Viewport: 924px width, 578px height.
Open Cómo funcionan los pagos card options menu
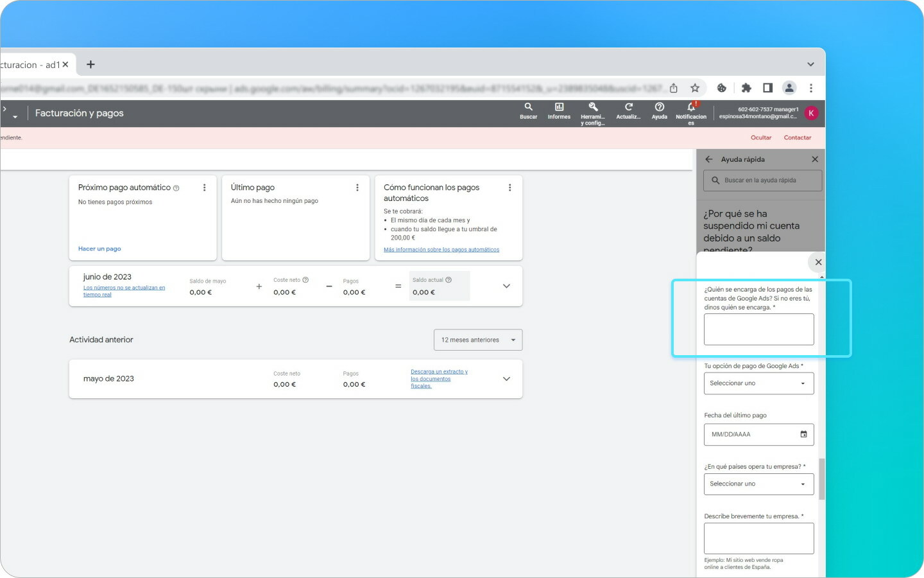(x=510, y=188)
